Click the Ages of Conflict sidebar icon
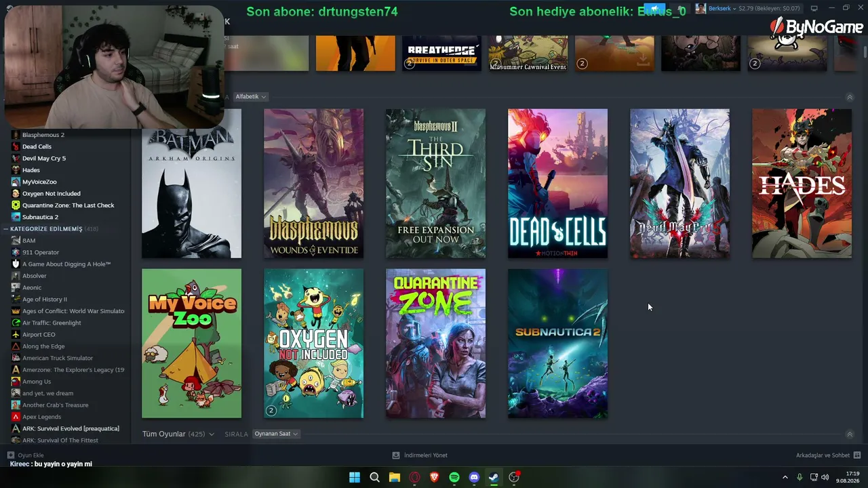Viewport: 868px width, 488px height. [16, 311]
